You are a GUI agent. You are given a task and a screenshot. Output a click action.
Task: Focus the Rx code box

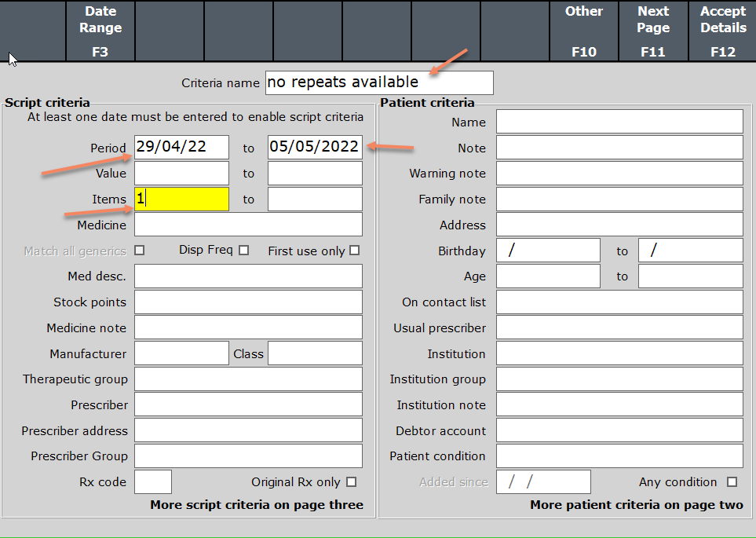[152, 481]
